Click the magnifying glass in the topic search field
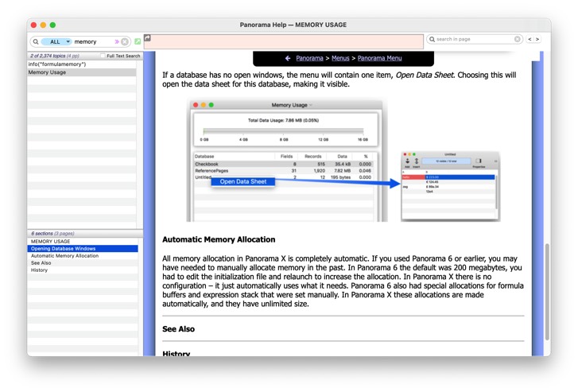The width and height of the screenshot is (578, 392). (36, 41)
